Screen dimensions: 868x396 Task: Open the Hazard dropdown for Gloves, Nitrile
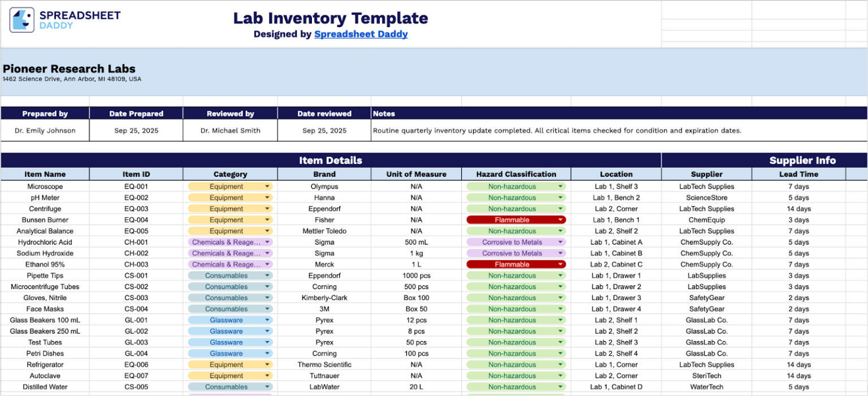pyautogui.click(x=562, y=298)
